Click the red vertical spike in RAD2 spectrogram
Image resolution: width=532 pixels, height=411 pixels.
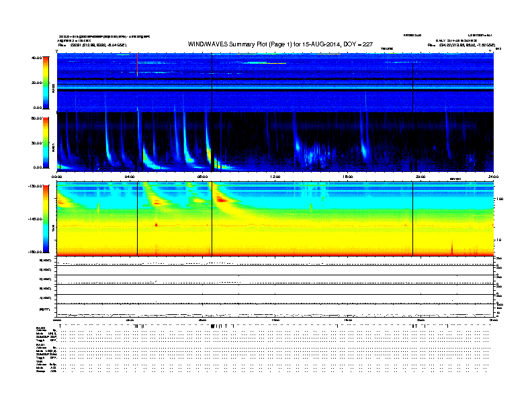(138, 64)
